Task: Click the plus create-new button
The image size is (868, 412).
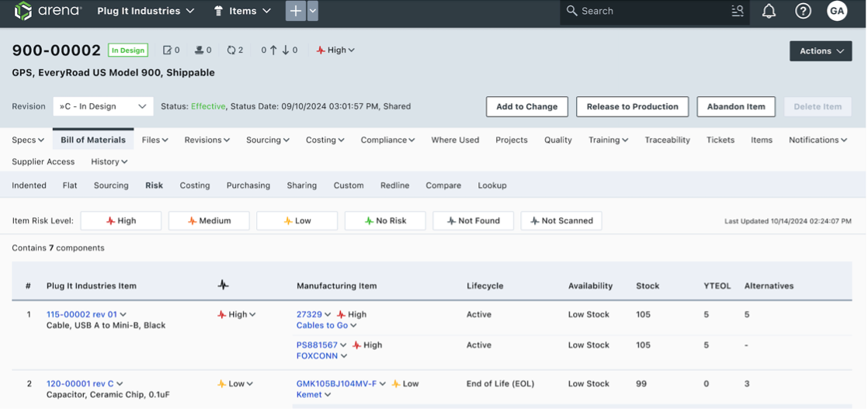Action: click(296, 11)
